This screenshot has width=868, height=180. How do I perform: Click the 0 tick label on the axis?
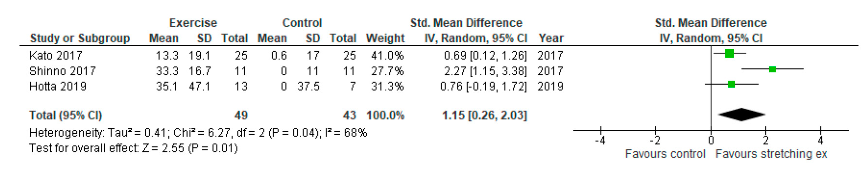pos(711,140)
